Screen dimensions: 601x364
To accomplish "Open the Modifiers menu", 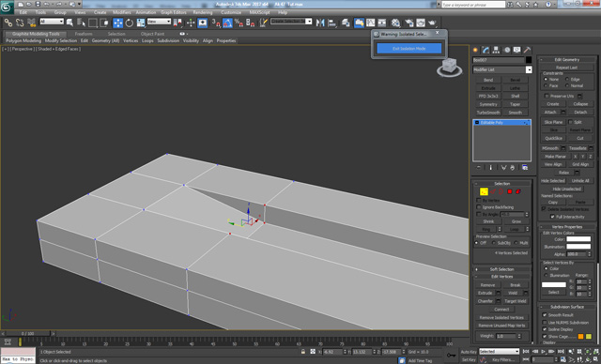I will coord(122,12).
